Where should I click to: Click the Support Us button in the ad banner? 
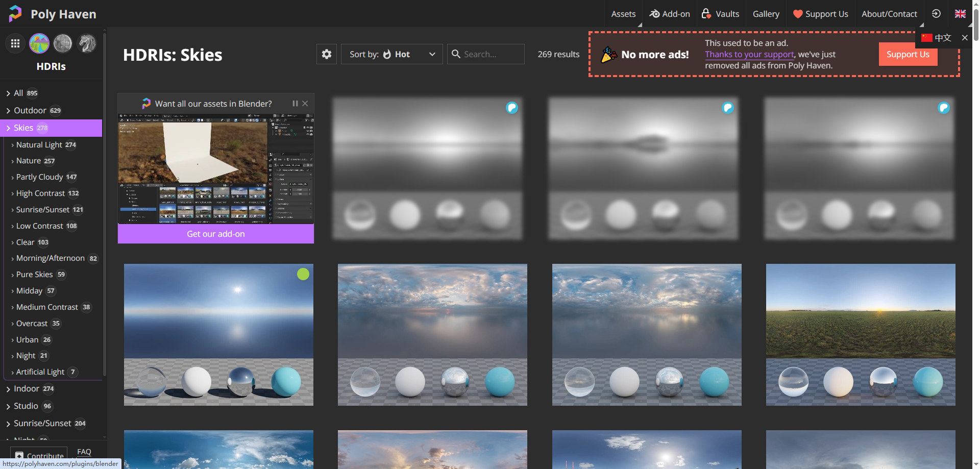[x=908, y=55]
